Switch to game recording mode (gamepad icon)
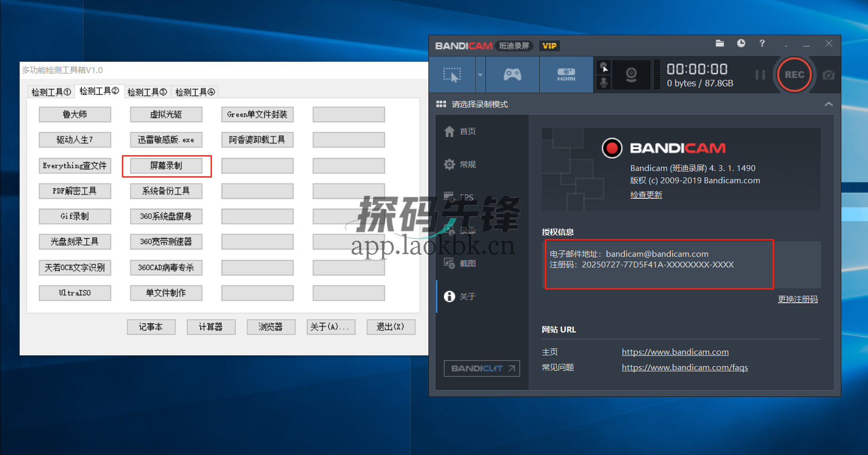The width and height of the screenshot is (868, 455). coord(513,75)
